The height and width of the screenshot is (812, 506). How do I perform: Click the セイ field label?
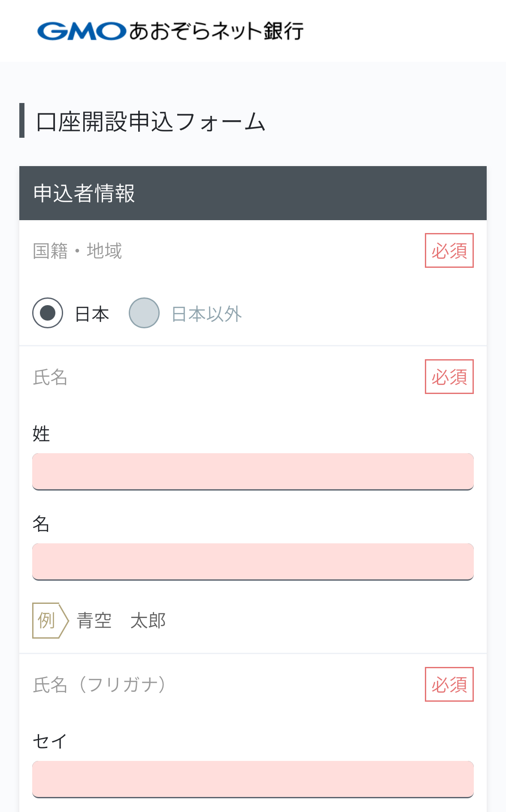click(50, 741)
